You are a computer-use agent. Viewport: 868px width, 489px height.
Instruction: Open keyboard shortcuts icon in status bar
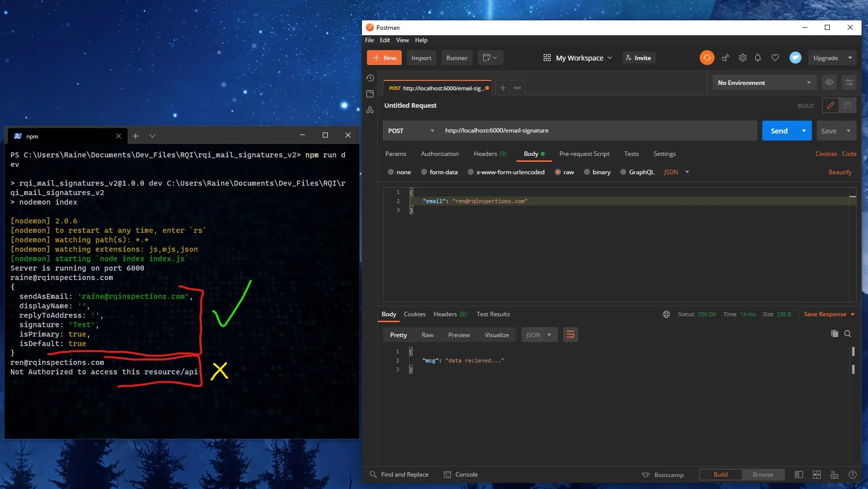tap(834, 475)
